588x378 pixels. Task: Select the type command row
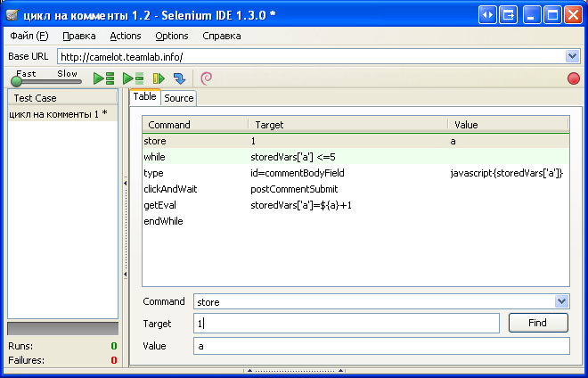355,173
